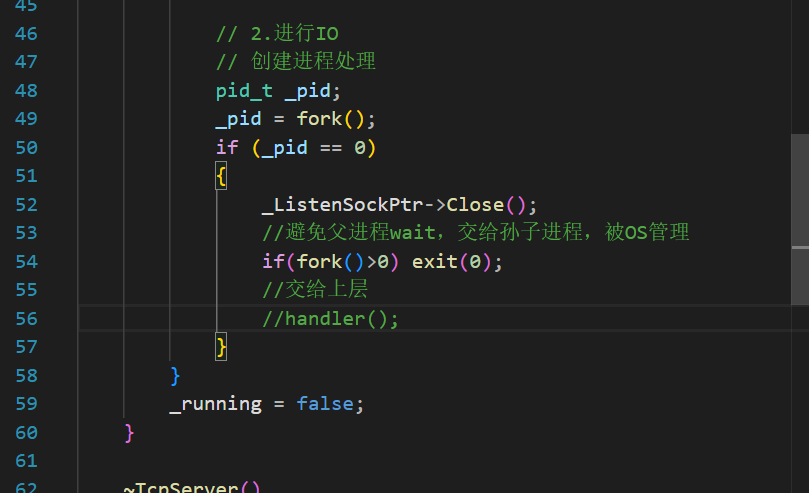The height and width of the screenshot is (493, 809).
Task: Click the comment '// 创建进程处理'
Action: pos(296,61)
